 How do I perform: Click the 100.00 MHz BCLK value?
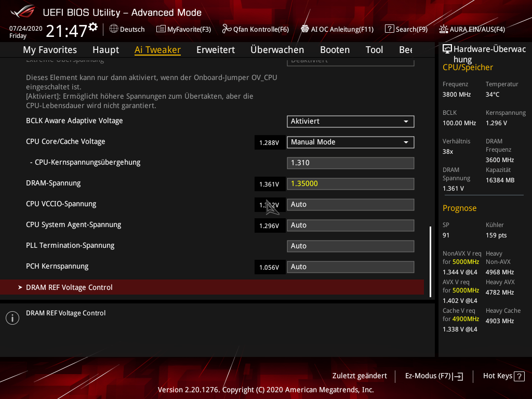pos(459,123)
